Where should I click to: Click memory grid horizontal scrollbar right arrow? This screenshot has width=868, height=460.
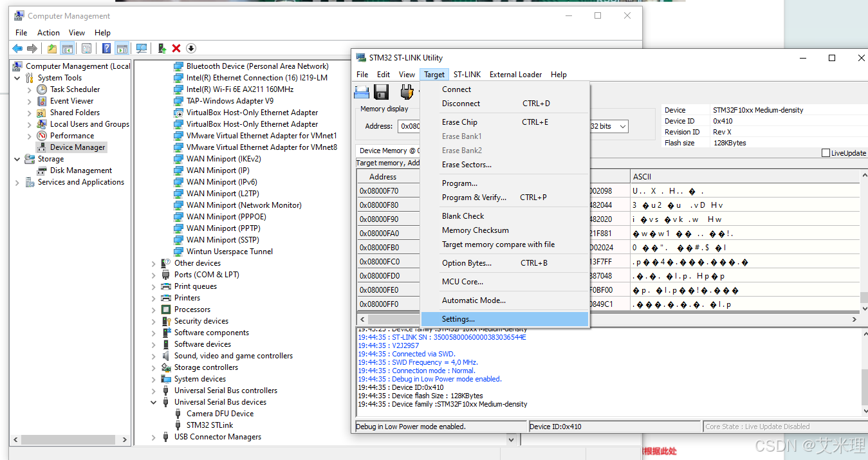854,319
